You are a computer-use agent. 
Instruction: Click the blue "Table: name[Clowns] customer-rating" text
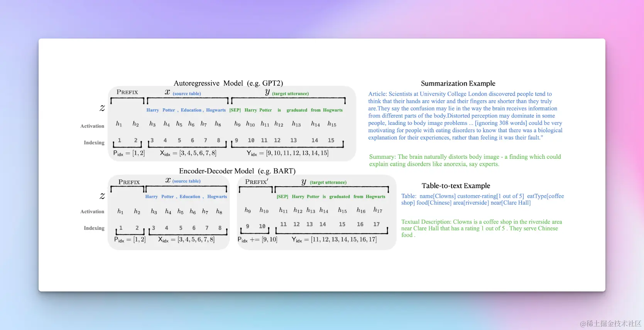[x=483, y=199]
